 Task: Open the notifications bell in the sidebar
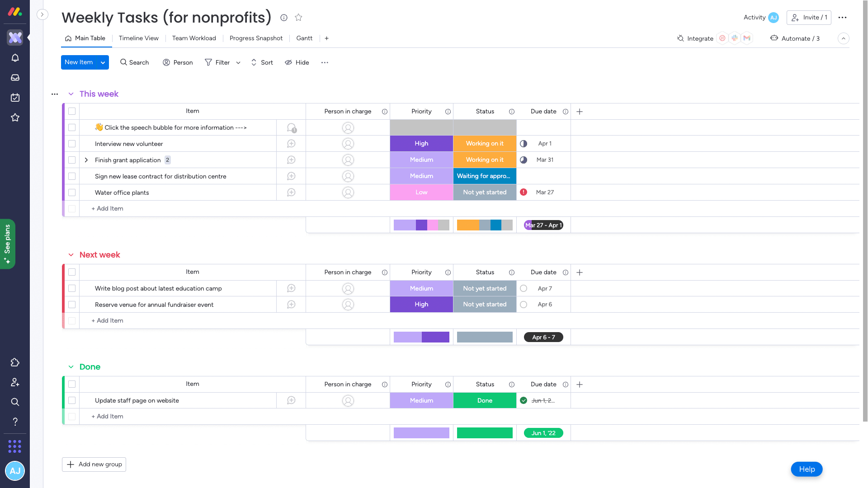[15, 58]
